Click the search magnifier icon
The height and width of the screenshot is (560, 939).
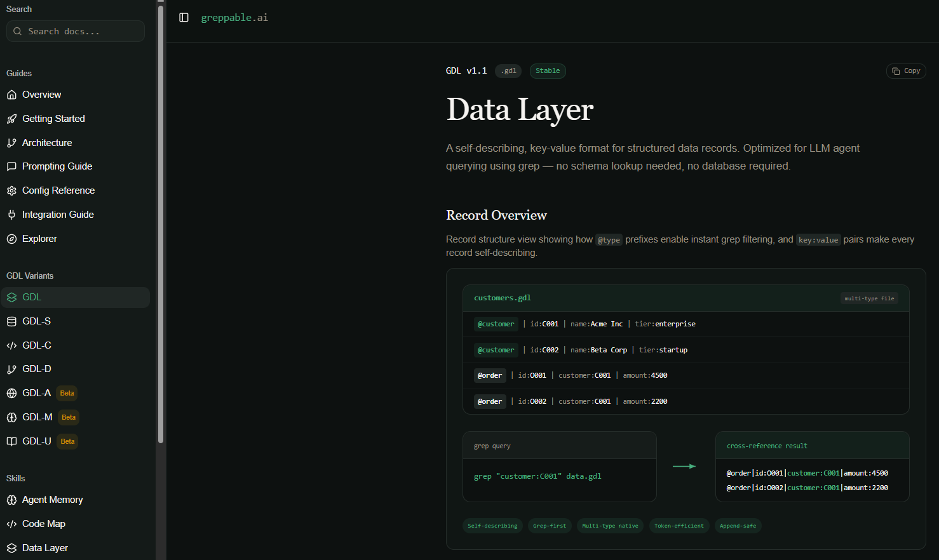[x=17, y=31]
